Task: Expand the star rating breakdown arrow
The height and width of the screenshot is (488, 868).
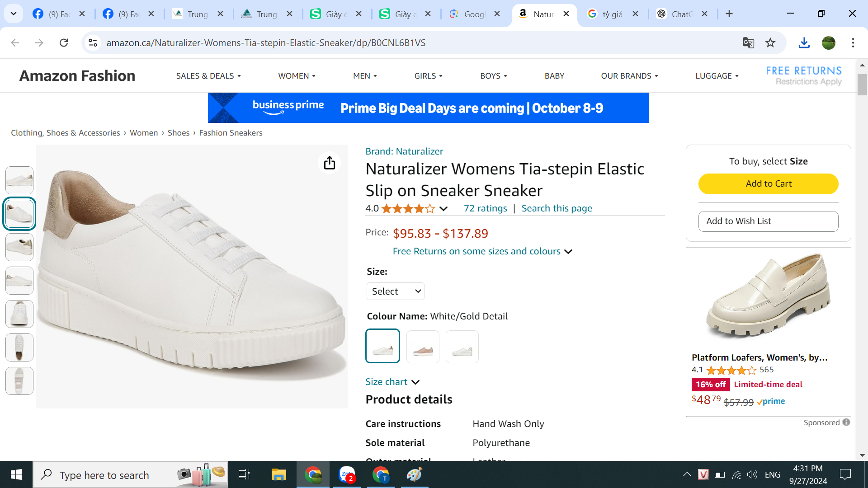Action: tap(443, 208)
